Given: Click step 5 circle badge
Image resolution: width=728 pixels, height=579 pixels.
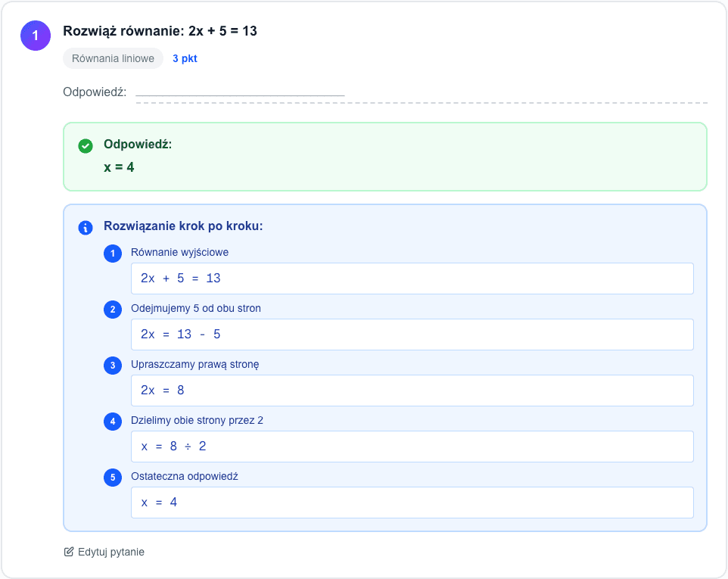Looking at the screenshot, I should coord(113,478).
